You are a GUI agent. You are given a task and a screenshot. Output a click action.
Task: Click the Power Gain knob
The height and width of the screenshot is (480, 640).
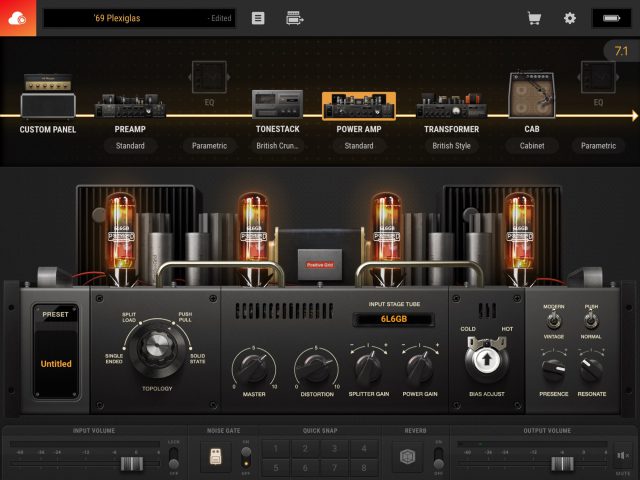(x=420, y=368)
